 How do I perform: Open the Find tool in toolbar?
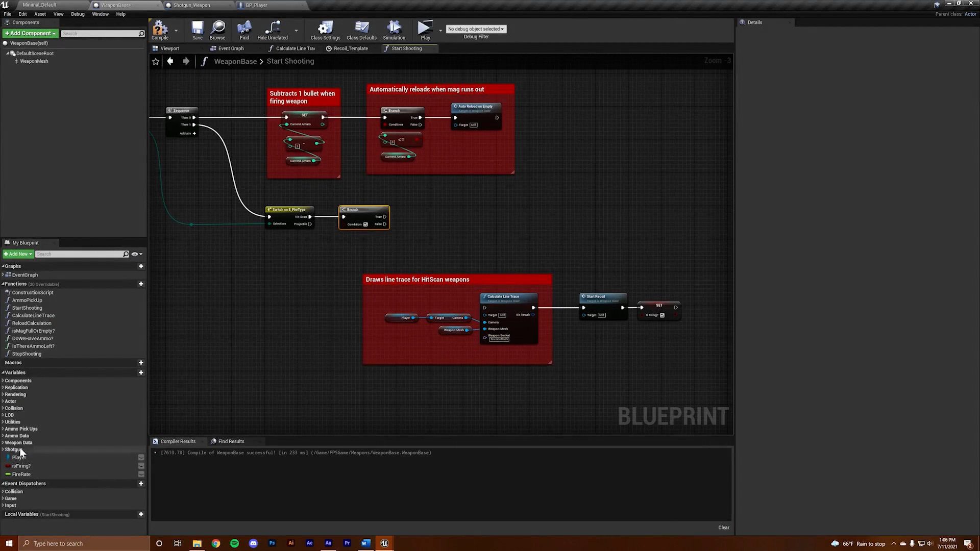pos(244,30)
